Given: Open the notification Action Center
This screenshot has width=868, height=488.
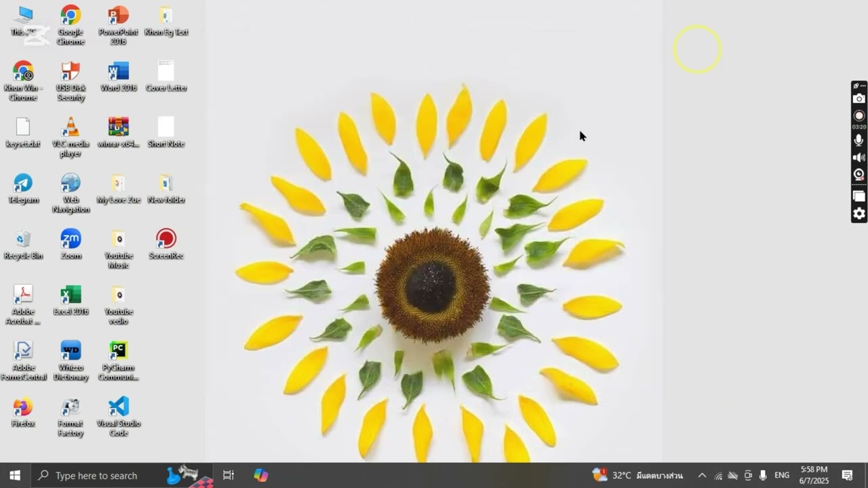Looking at the screenshot, I should tap(847, 475).
